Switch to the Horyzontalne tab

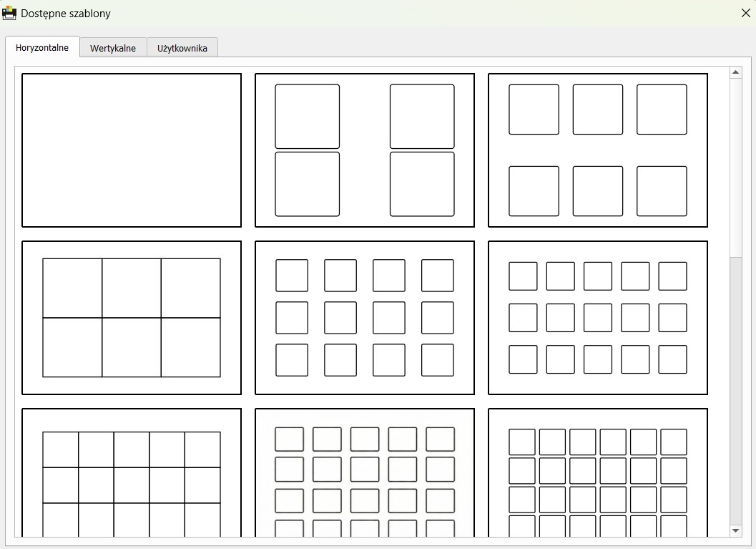(42, 47)
